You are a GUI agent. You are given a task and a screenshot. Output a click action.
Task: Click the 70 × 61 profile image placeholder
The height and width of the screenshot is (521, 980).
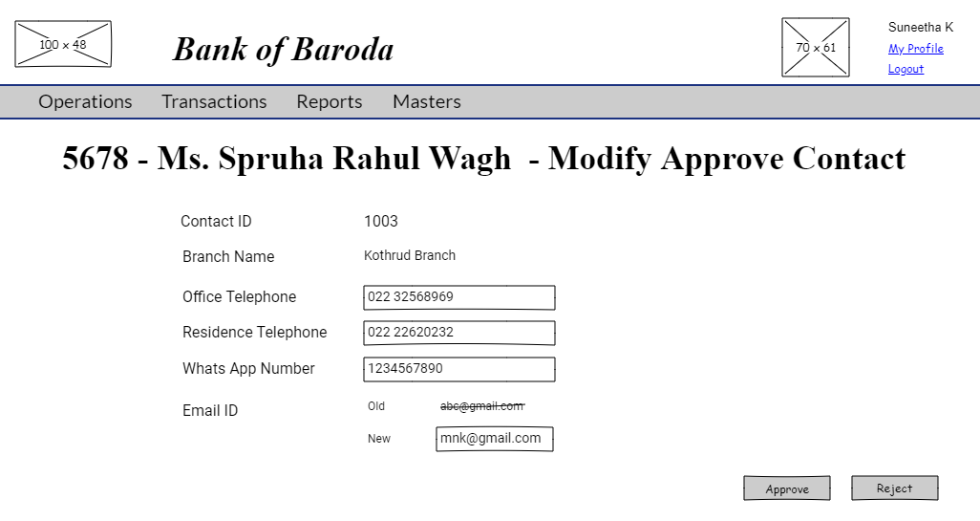tap(815, 47)
